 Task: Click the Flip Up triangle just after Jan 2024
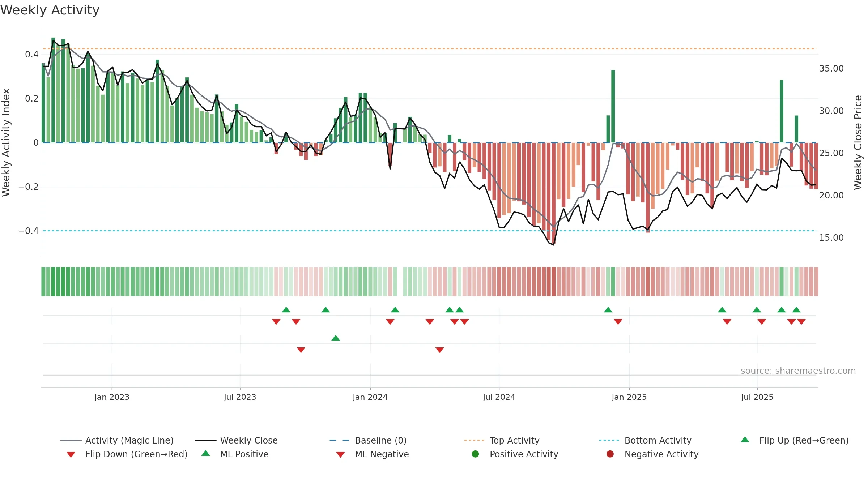click(x=395, y=310)
